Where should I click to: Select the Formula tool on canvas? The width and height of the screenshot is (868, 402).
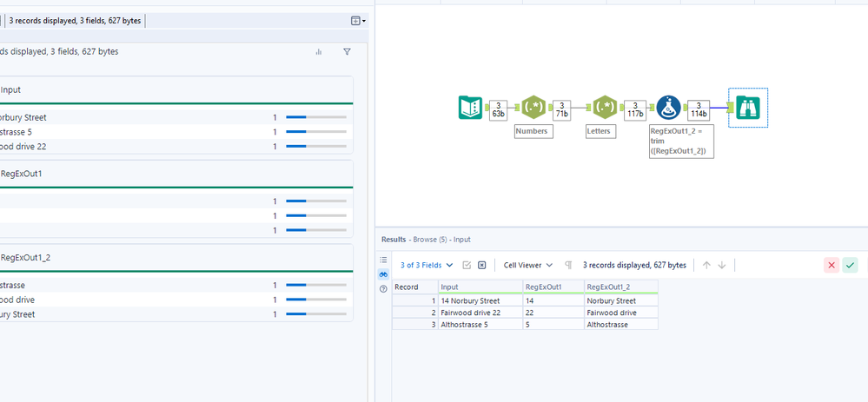click(669, 108)
